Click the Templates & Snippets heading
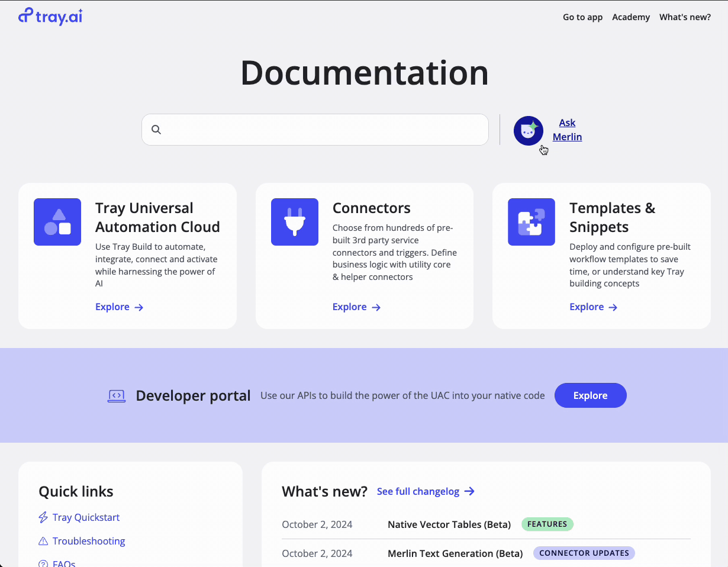The width and height of the screenshot is (728, 567). tap(613, 217)
